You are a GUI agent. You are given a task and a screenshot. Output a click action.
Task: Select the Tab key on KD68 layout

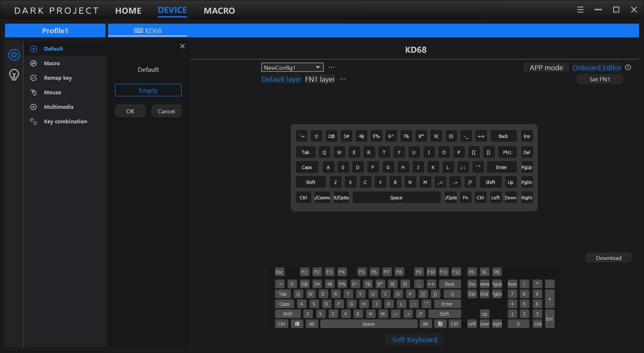(306, 152)
